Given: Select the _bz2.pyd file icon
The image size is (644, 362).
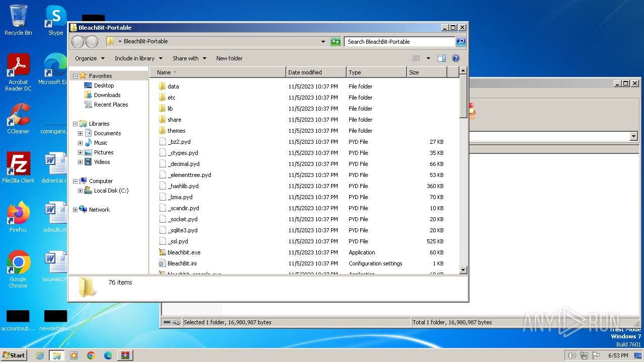Looking at the screenshot, I should coord(162,142).
